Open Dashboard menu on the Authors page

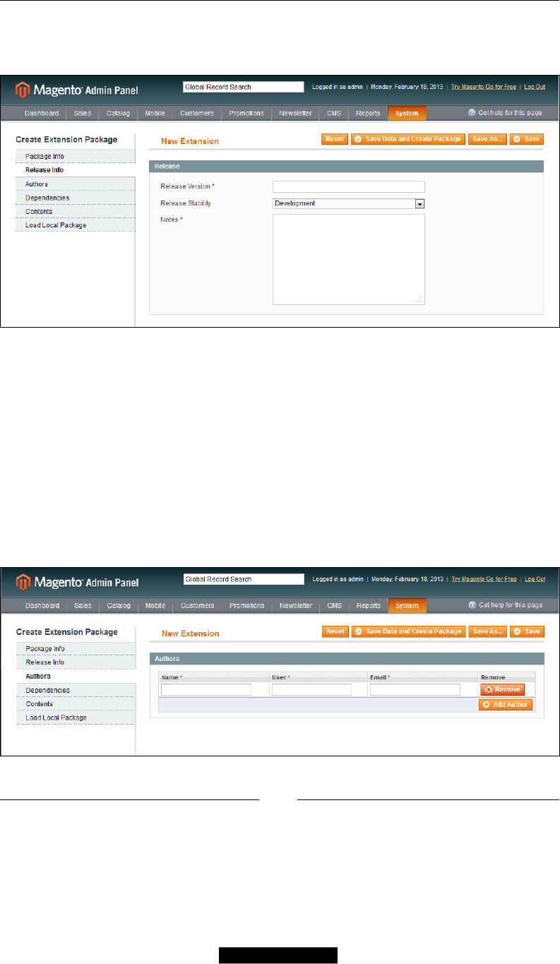pyautogui.click(x=42, y=606)
